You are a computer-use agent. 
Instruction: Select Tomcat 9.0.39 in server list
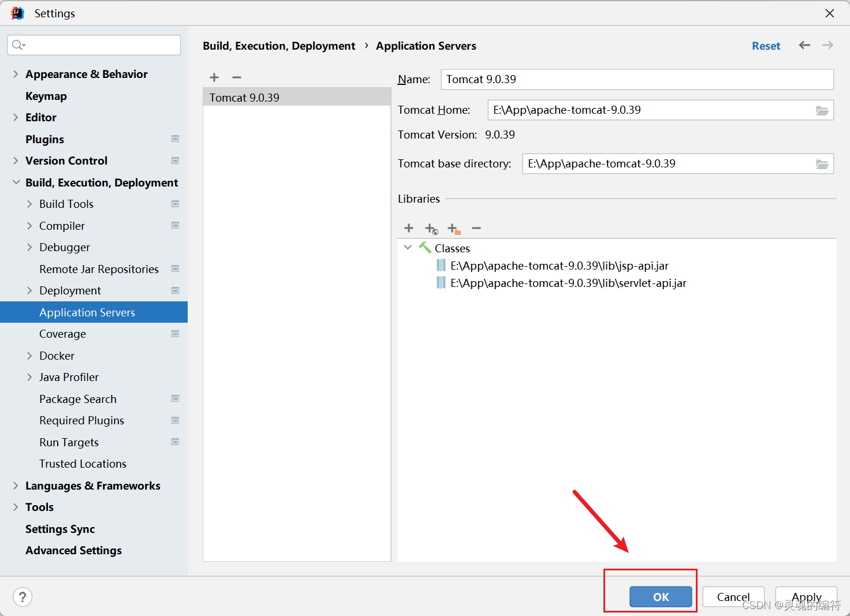click(x=297, y=97)
